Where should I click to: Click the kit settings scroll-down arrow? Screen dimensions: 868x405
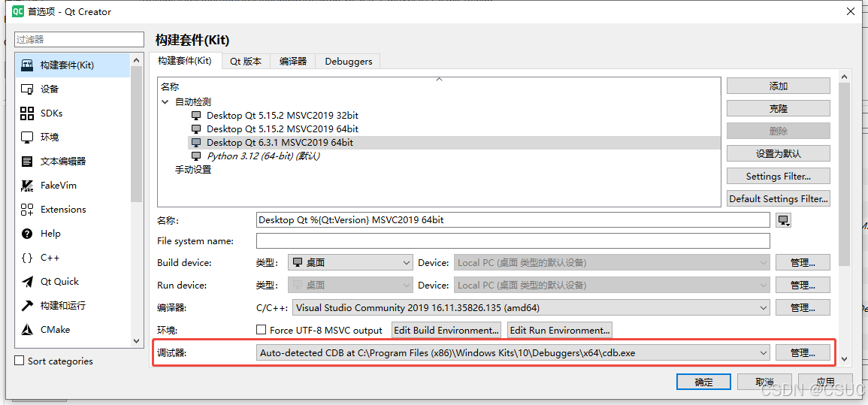(x=844, y=359)
